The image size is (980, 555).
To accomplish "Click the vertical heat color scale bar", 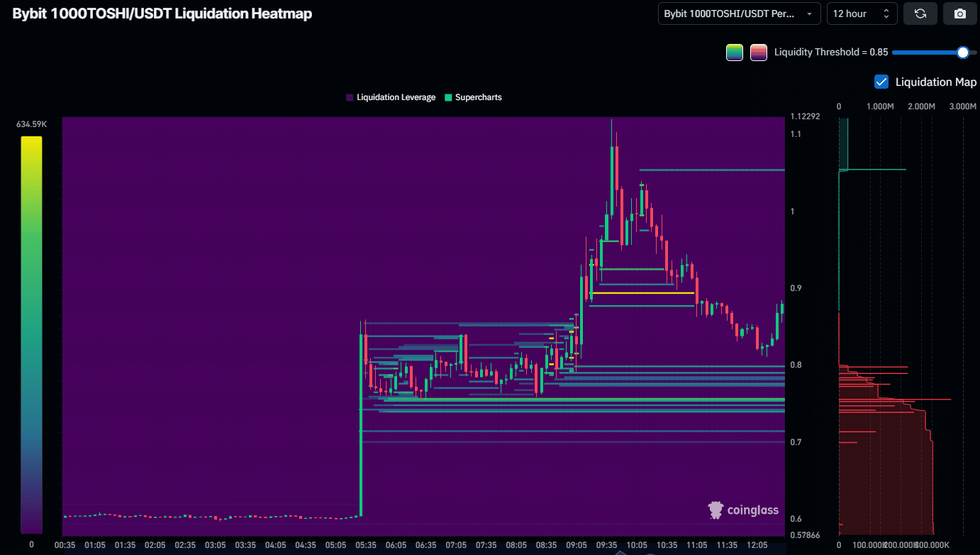I will (31, 335).
